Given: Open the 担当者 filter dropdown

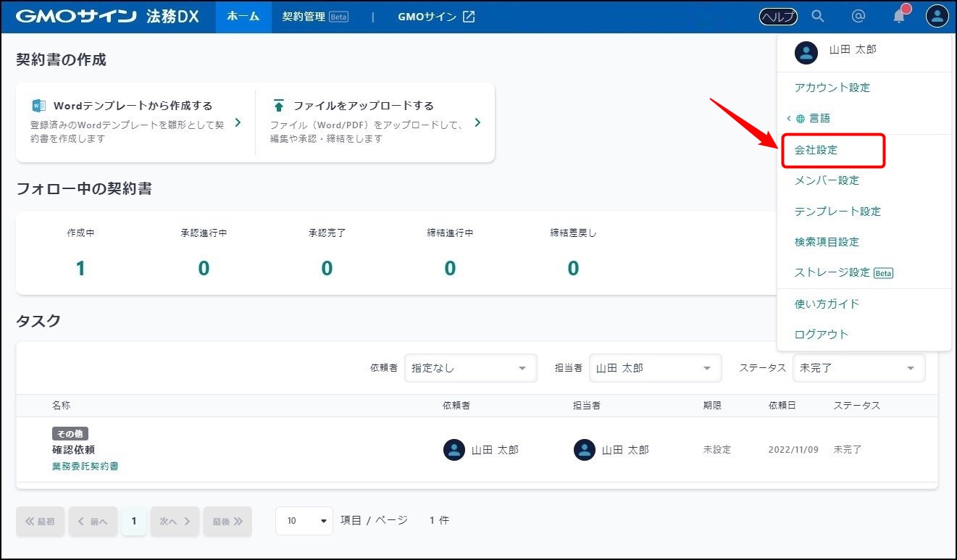Looking at the screenshot, I should pyautogui.click(x=655, y=368).
